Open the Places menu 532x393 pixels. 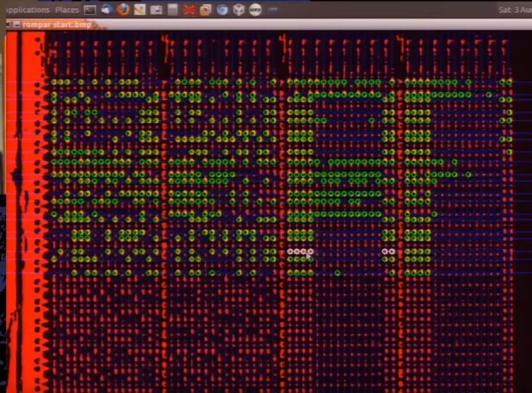coord(67,9)
